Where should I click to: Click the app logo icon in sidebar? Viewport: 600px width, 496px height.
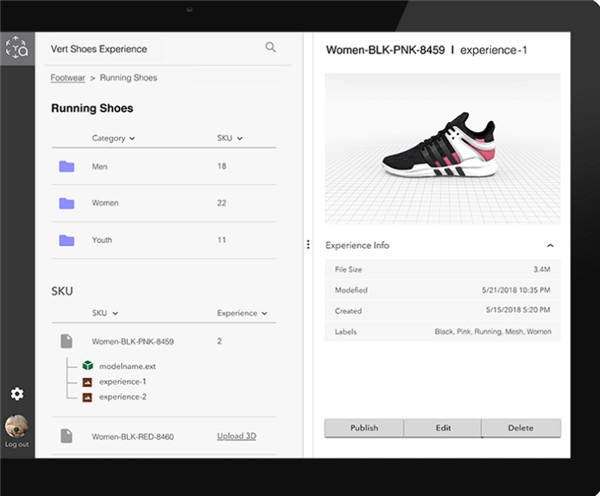pos(17,47)
